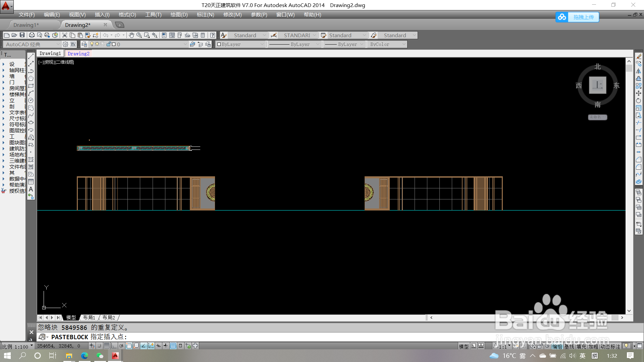Select the Pan hand tool

coord(131,35)
